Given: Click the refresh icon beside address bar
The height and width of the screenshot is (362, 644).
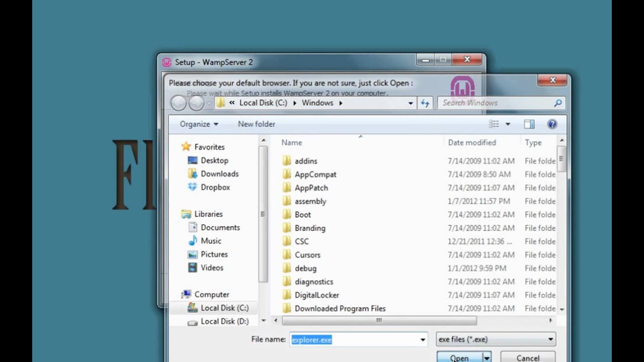Looking at the screenshot, I should pyautogui.click(x=425, y=103).
